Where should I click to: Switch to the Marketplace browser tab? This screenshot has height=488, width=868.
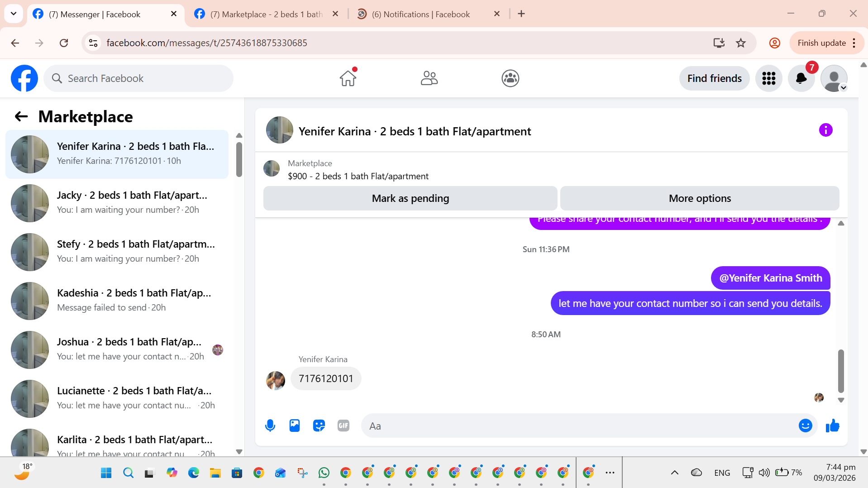coord(266,14)
